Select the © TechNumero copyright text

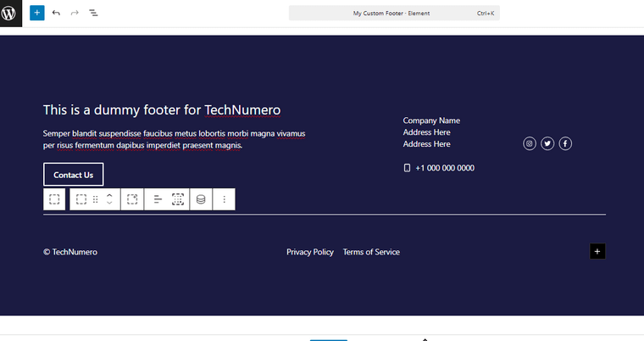[70, 252]
